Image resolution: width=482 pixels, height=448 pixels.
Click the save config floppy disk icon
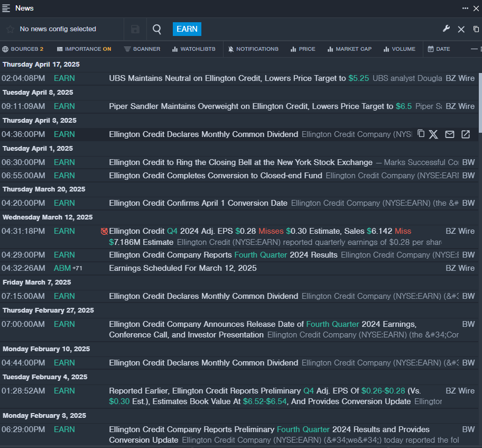[x=135, y=29]
